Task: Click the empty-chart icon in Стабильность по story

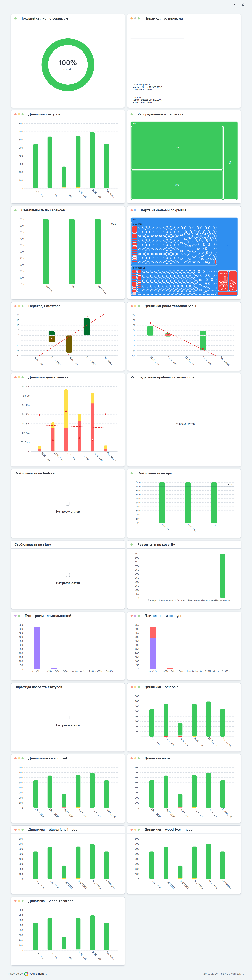Action: (68, 575)
